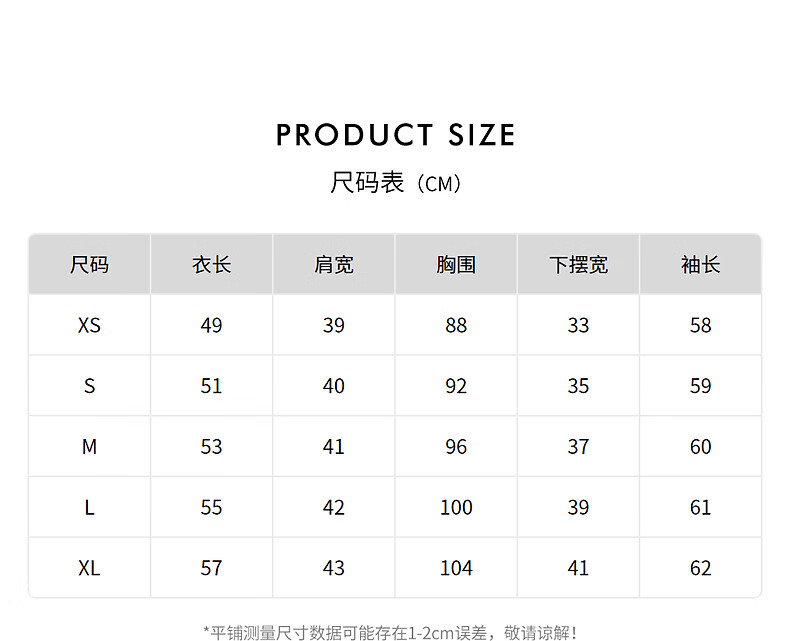The width and height of the screenshot is (790, 641).
Task: Click the PRODUCT SIZE heading
Action: pyautogui.click(x=395, y=135)
